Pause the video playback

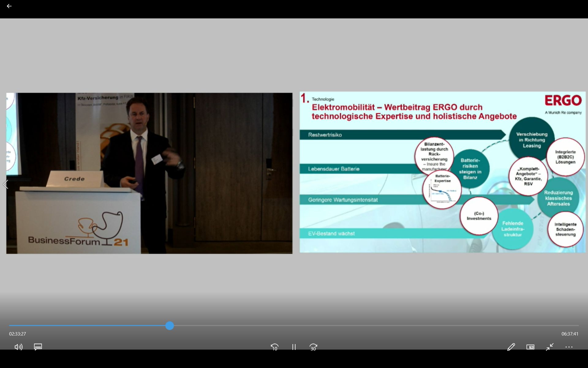[x=294, y=347]
